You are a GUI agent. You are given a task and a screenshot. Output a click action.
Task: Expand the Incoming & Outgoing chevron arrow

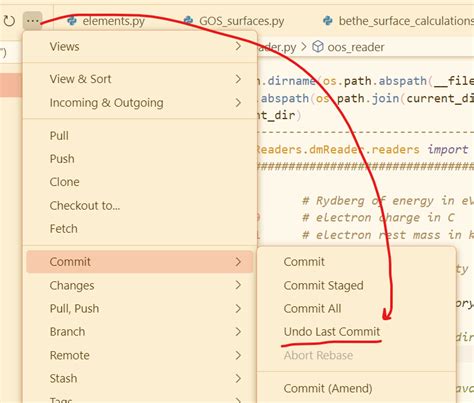[x=238, y=103]
